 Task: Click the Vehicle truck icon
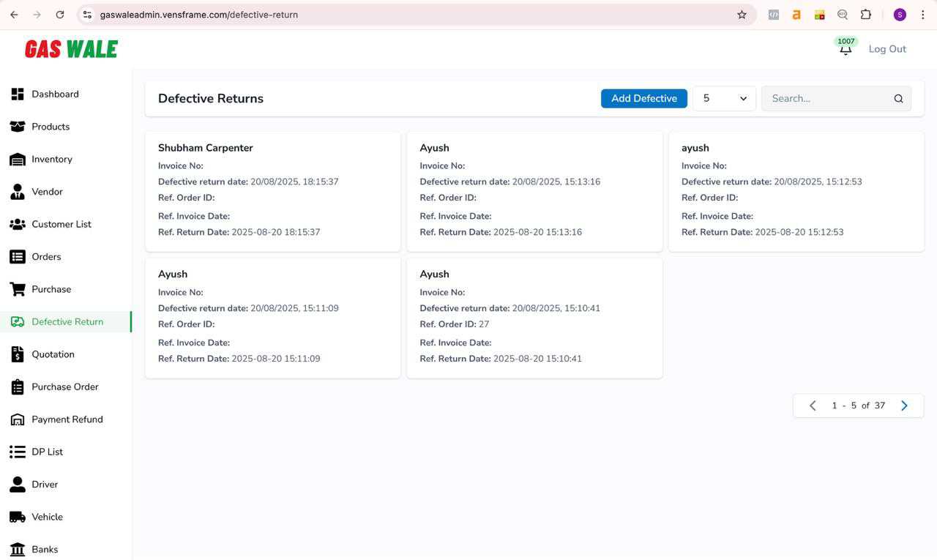tap(18, 517)
